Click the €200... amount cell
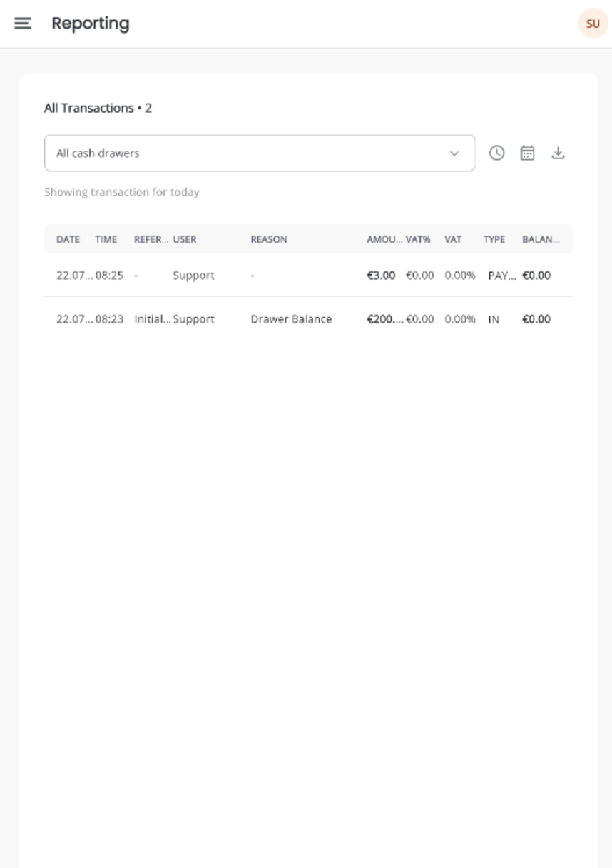The image size is (612, 868). click(x=384, y=319)
